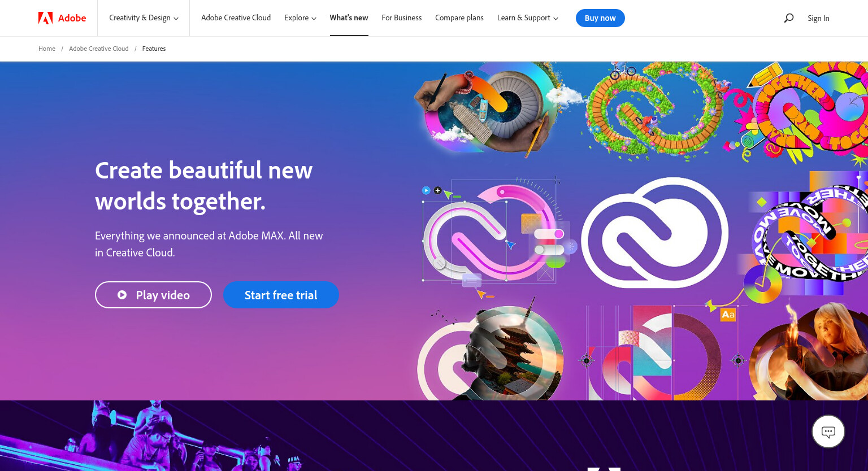868x471 pixels.
Task: Open the search magnifier icon
Action: (x=789, y=18)
